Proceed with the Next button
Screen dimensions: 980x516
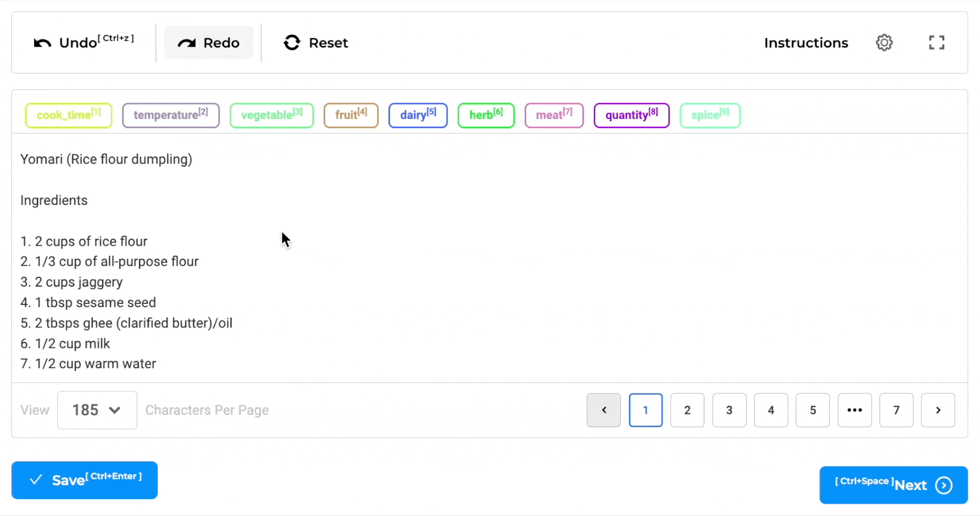click(x=893, y=485)
